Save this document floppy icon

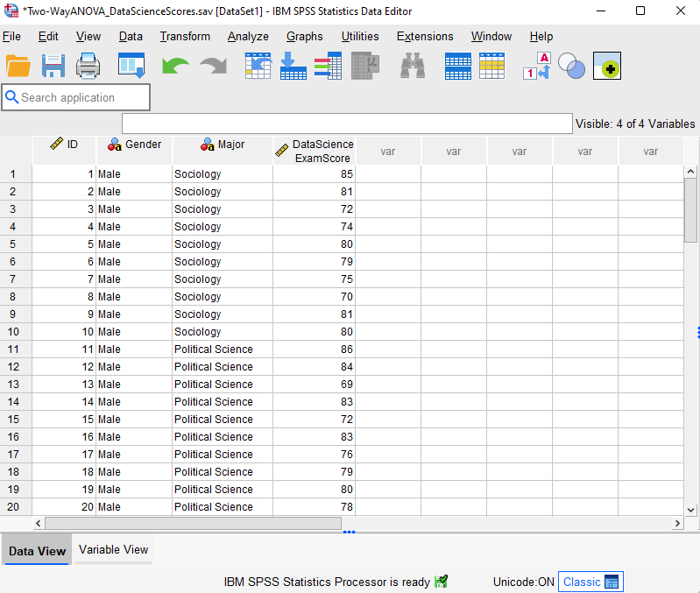tap(53, 66)
